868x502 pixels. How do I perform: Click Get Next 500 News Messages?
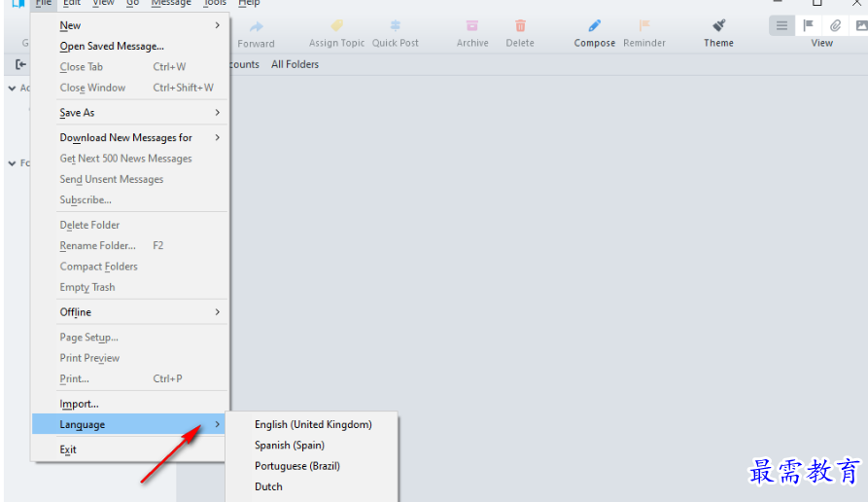tap(130, 159)
